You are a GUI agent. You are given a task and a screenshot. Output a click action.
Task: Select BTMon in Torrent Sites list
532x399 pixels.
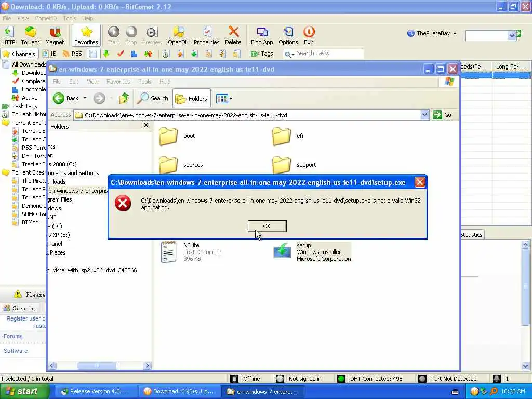point(26,222)
